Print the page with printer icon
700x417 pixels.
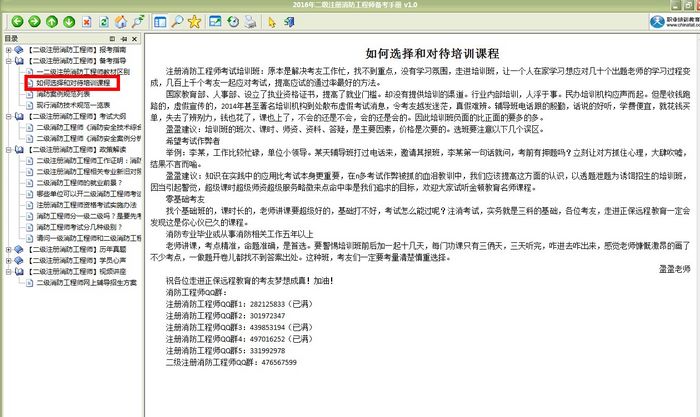pos(250,21)
